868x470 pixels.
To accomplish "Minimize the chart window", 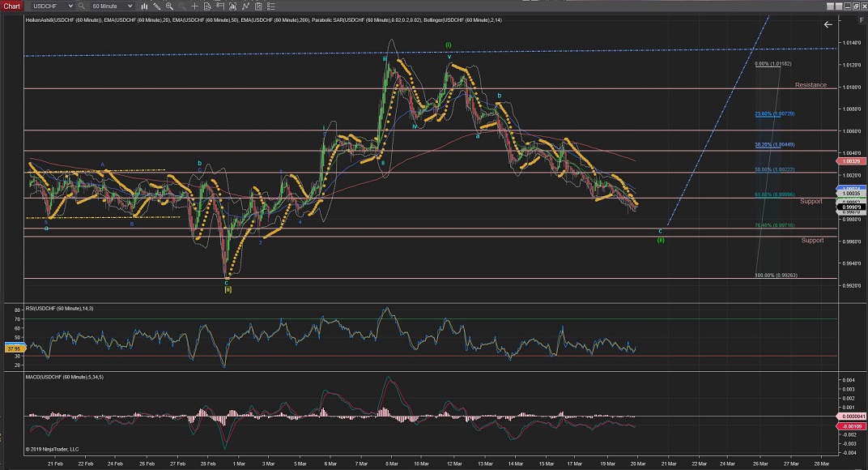I will pyautogui.click(x=847, y=6).
